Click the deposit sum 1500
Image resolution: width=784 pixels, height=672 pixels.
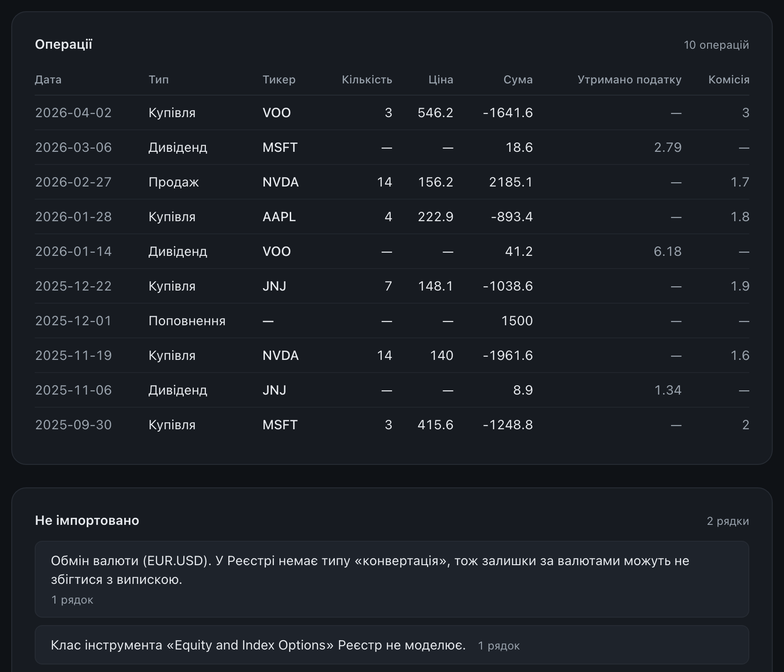517,321
